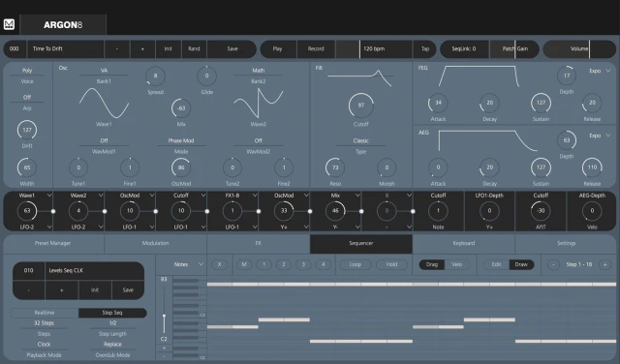The height and width of the screenshot is (364, 620).
Task: Switch to the Modulation tab
Action: 155,243
